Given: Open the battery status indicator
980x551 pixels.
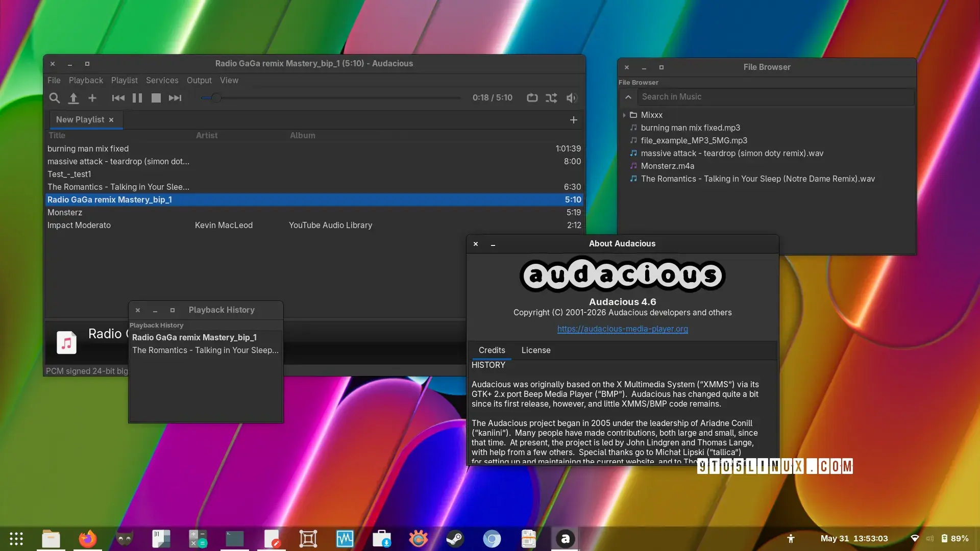Looking at the screenshot, I should pyautogui.click(x=955, y=539).
